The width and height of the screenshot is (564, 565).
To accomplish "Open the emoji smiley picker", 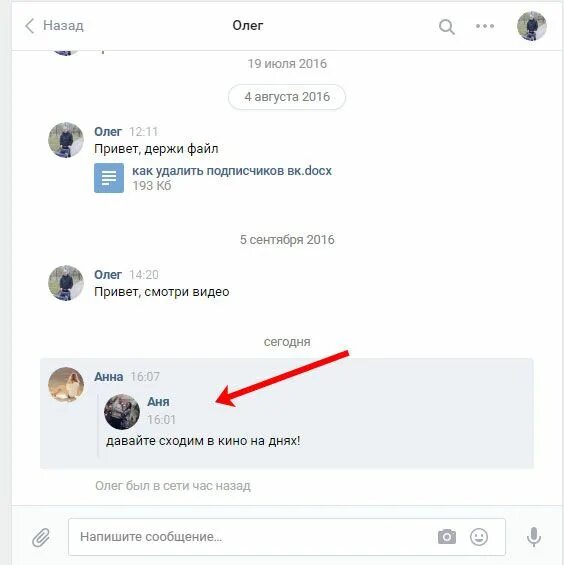I will click(x=479, y=537).
